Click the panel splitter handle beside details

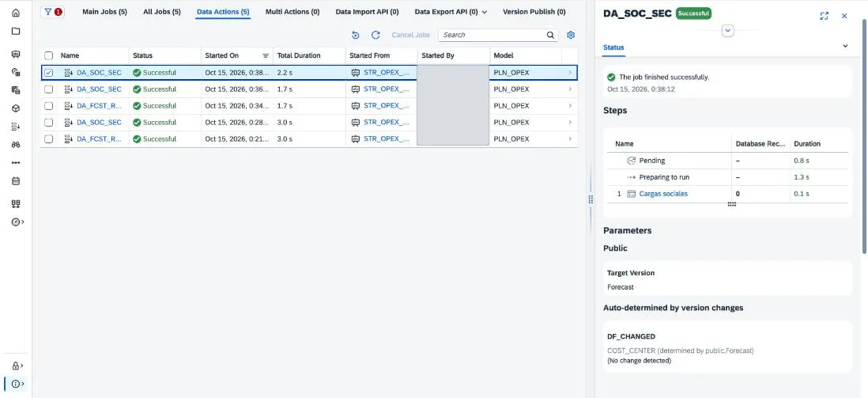(591, 199)
